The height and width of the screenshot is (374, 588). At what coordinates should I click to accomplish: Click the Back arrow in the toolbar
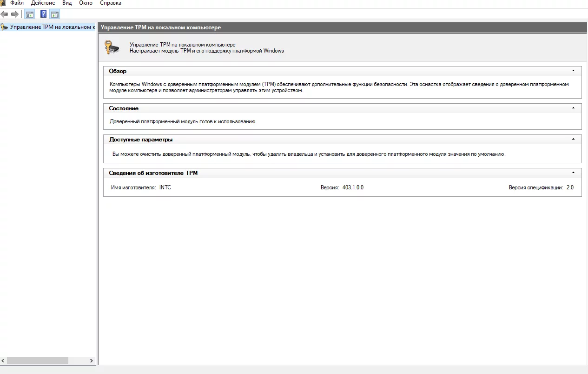(5, 14)
